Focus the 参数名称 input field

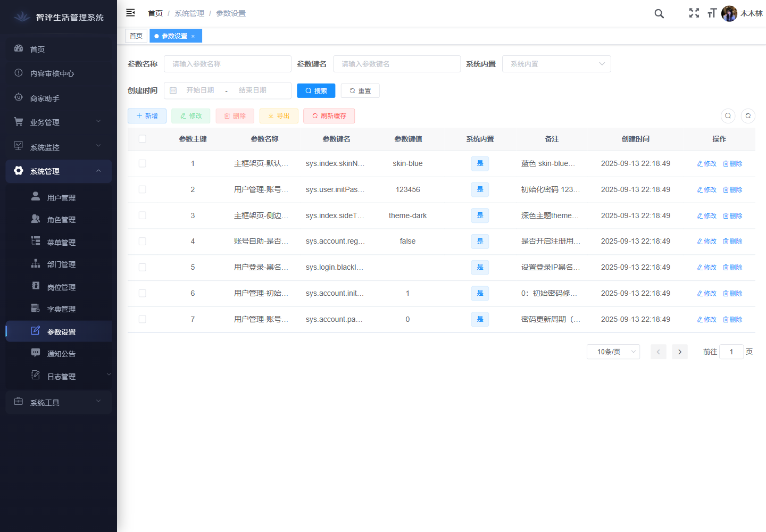(228, 64)
